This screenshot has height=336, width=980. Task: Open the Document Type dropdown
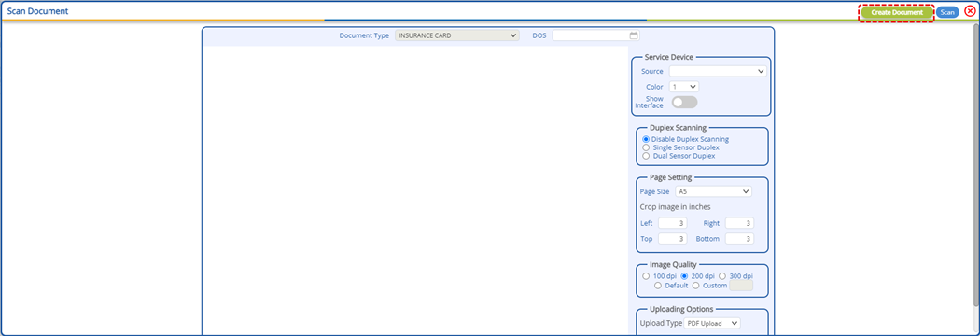[457, 35]
